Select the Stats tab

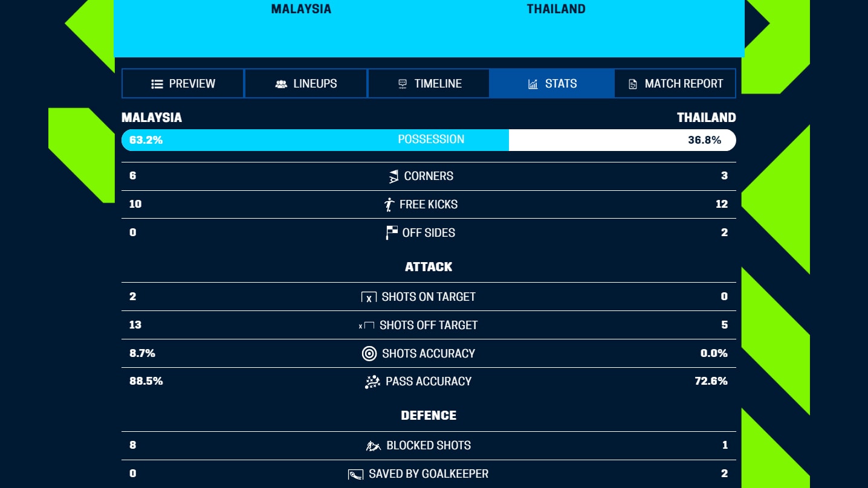click(552, 83)
